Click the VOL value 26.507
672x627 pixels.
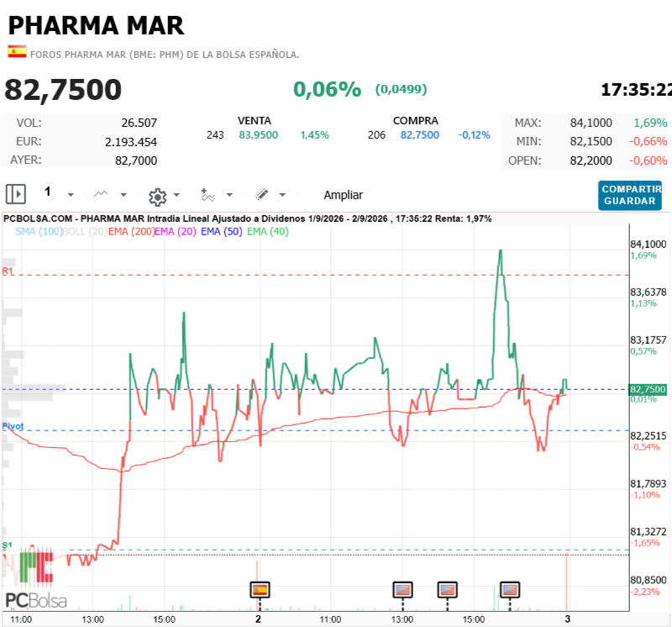(x=139, y=123)
